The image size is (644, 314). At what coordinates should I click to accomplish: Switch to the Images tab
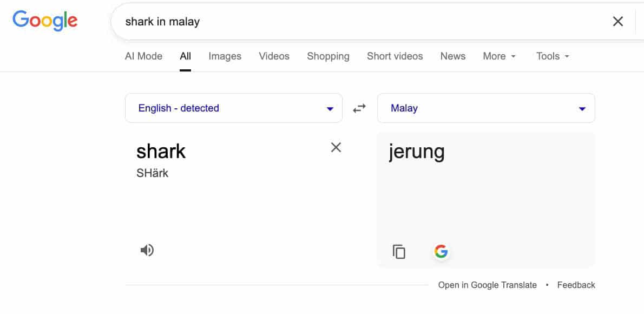[x=225, y=56]
